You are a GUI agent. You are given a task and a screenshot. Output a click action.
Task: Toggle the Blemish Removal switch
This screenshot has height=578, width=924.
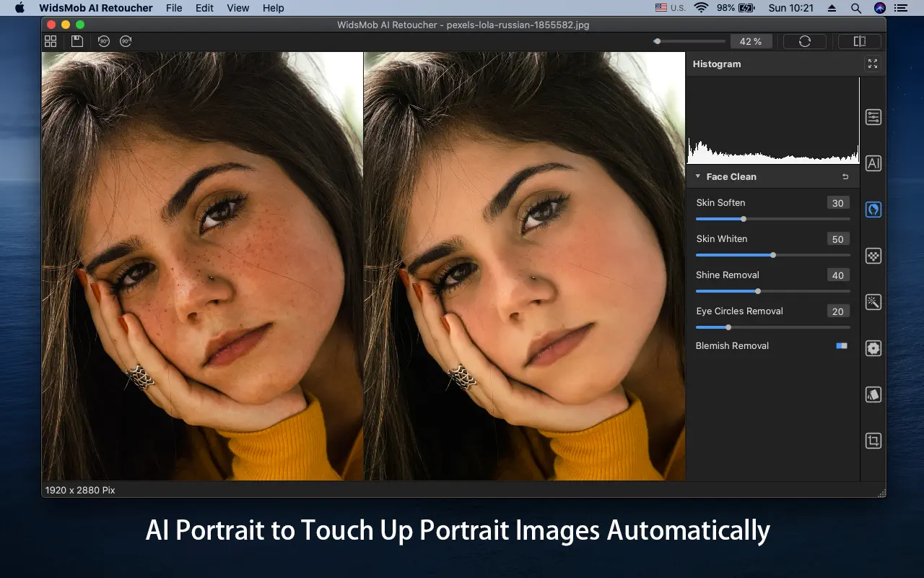click(x=842, y=346)
